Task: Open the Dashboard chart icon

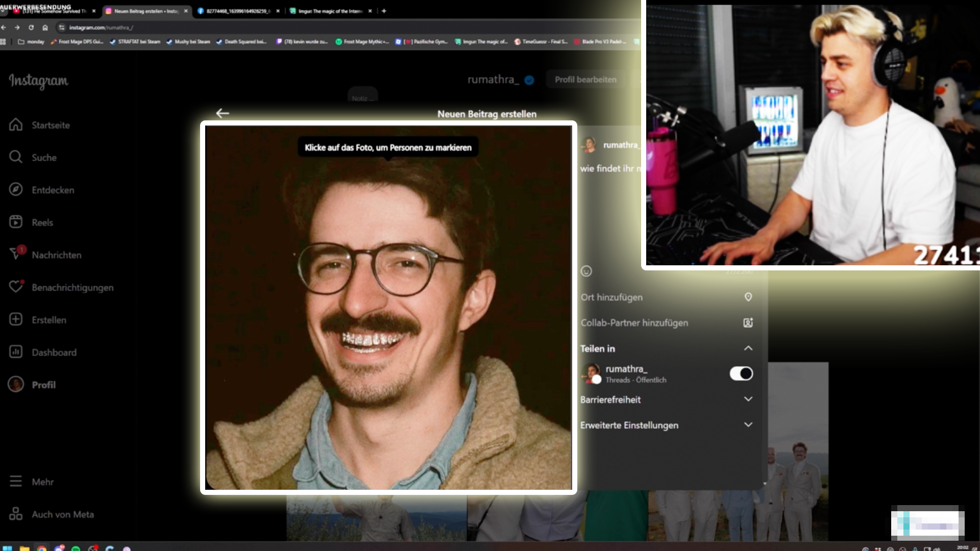Action: (x=16, y=352)
